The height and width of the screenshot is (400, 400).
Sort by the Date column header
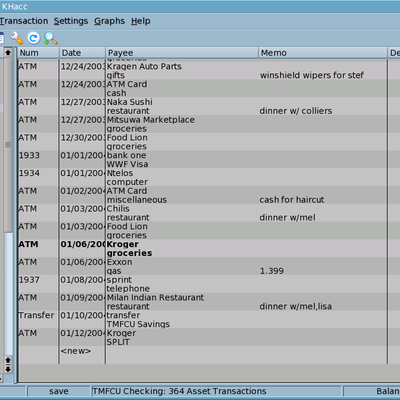pos(82,53)
